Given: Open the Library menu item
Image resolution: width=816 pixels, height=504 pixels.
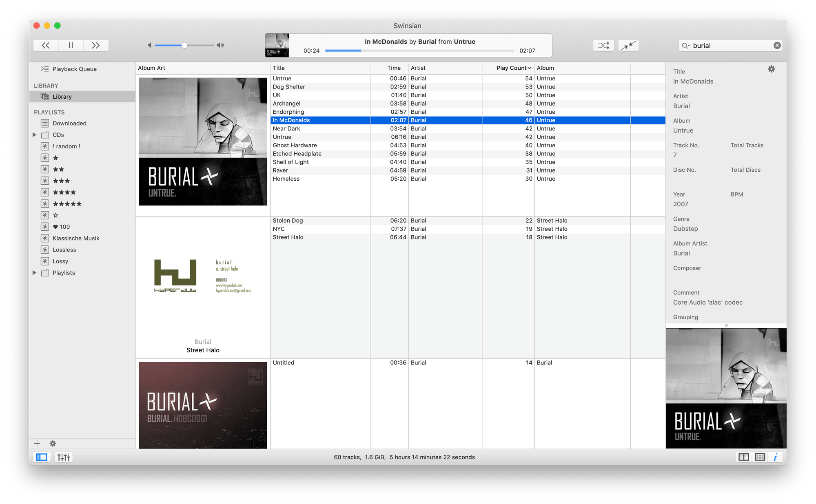Looking at the screenshot, I should click(x=61, y=96).
